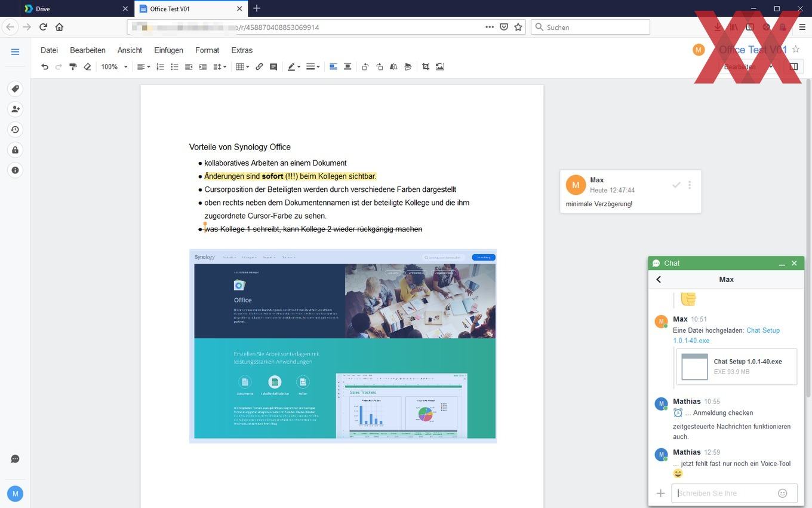The height and width of the screenshot is (508, 812).
Task: Open the Chat Setup 1.0.1-40.exe link
Action: [727, 335]
